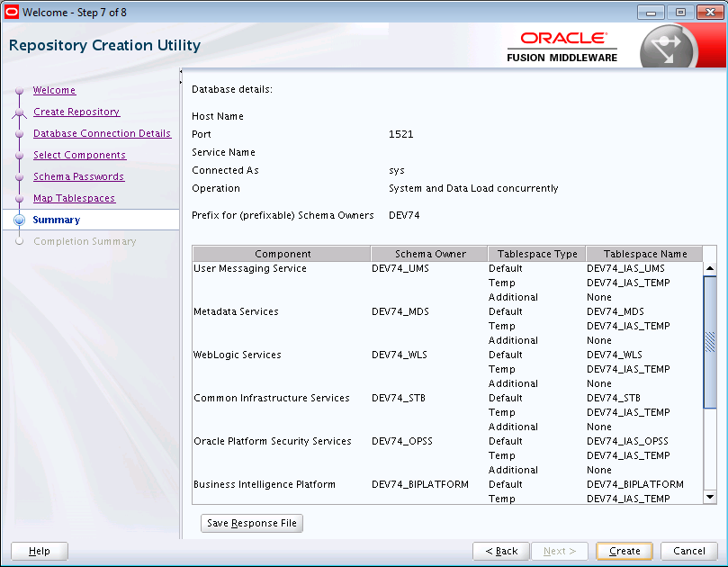Click the Welcome step bullet icon
This screenshot has width=728, height=567.
[19, 91]
